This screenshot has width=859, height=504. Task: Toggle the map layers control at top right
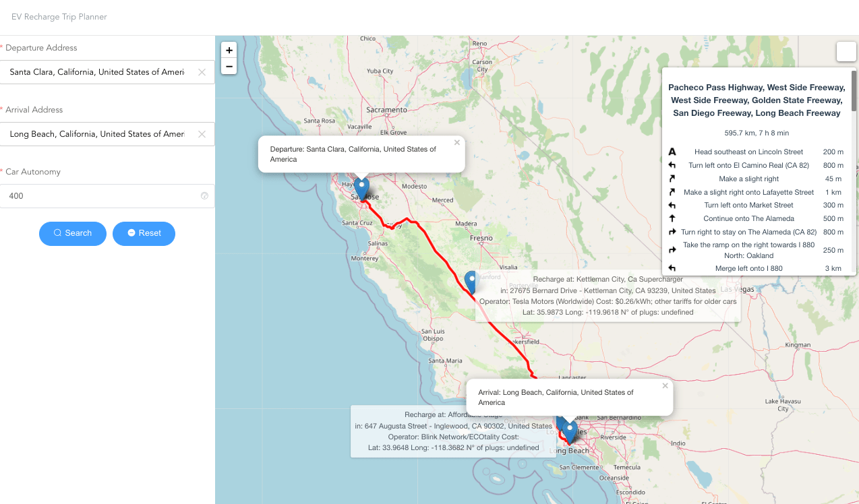[x=846, y=51]
